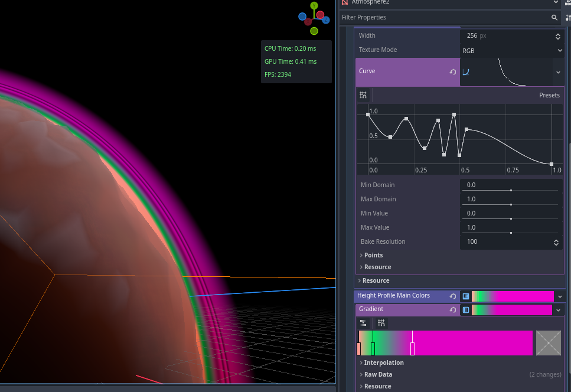The height and width of the screenshot is (392, 571).
Task: Click the Gradient property label
Action: pyautogui.click(x=371, y=309)
